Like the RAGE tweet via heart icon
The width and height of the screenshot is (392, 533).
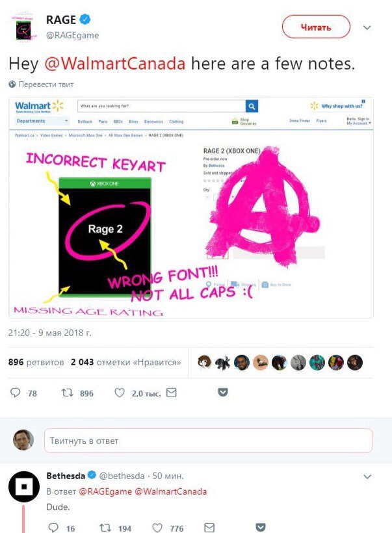[120, 393]
